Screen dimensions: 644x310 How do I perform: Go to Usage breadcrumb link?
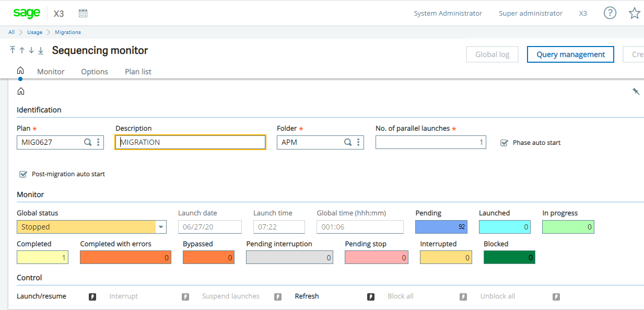pyautogui.click(x=34, y=32)
